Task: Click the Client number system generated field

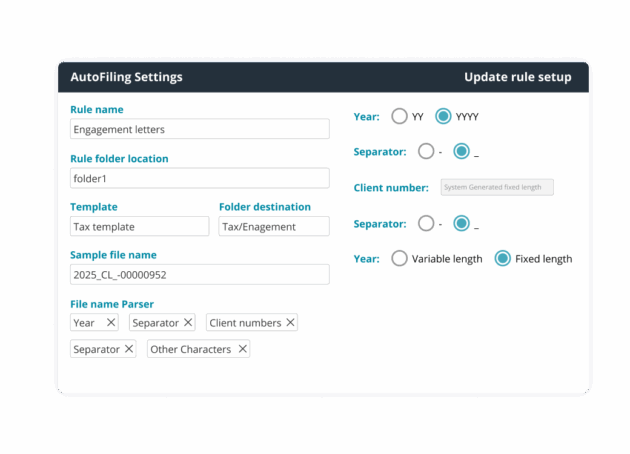Action: pos(496,187)
